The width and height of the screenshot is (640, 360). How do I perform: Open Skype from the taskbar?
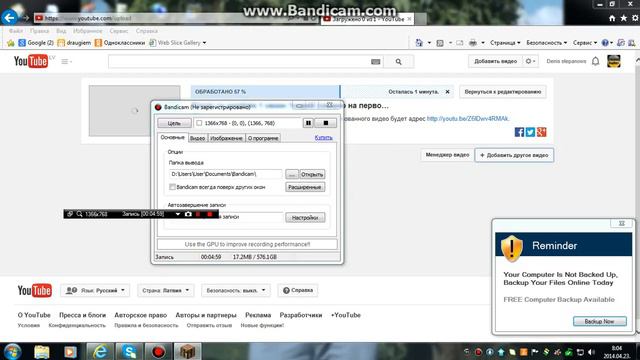point(129,351)
